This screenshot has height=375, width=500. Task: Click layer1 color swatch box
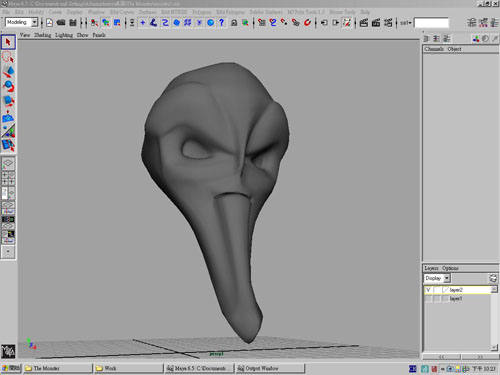click(x=445, y=299)
